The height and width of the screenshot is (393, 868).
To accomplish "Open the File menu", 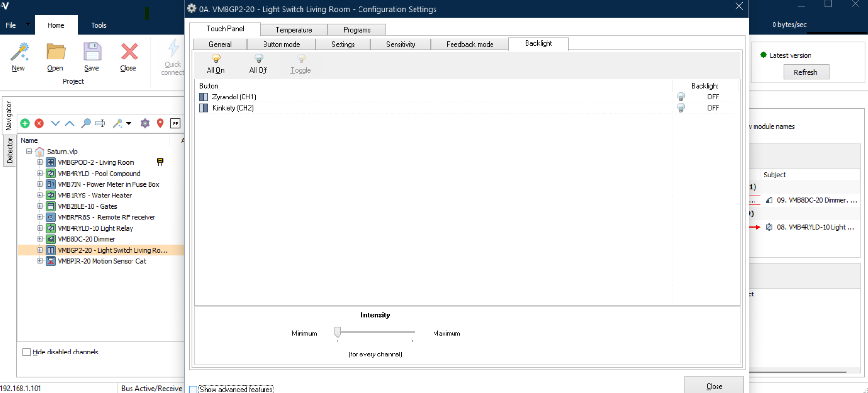I will pyautogui.click(x=11, y=25).
